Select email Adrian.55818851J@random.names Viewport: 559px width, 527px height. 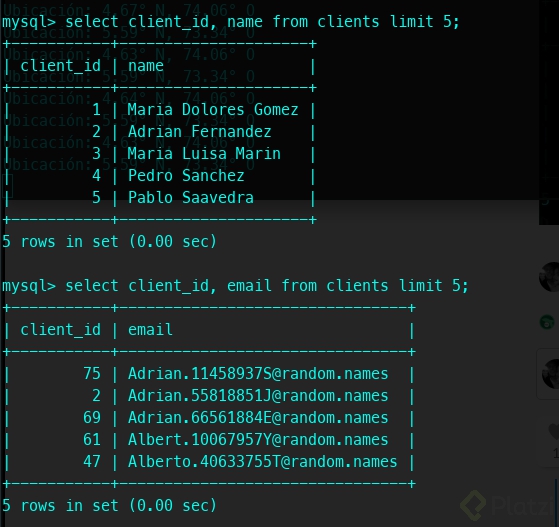pos(258,396)
